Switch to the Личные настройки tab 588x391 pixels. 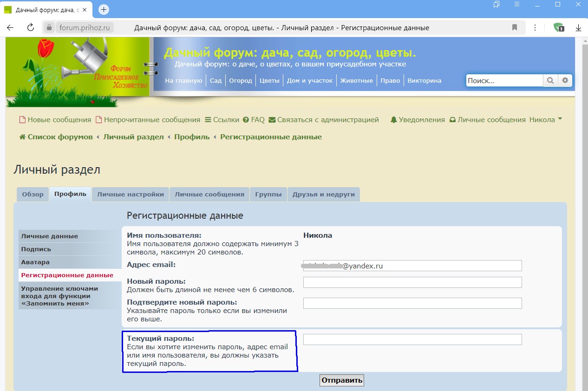click(130, 194)
